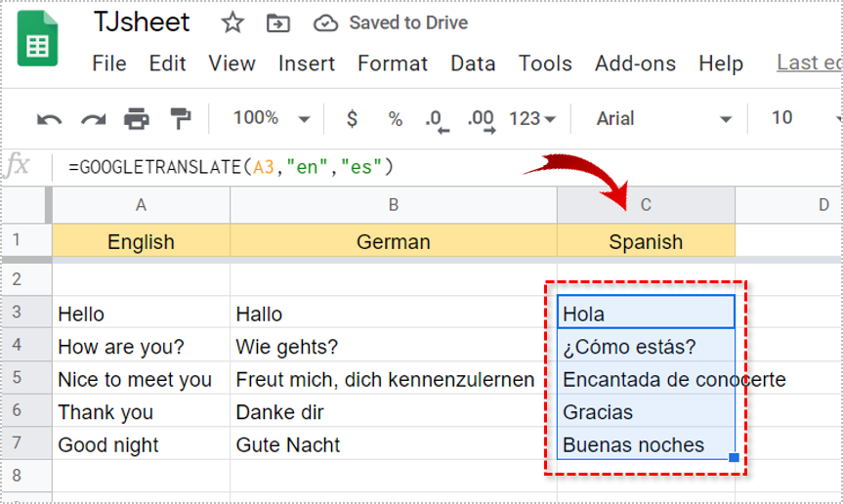Open the font size 10 dropdown
The width and height of the screenshot is (843, 504).
tap(805, 117)
